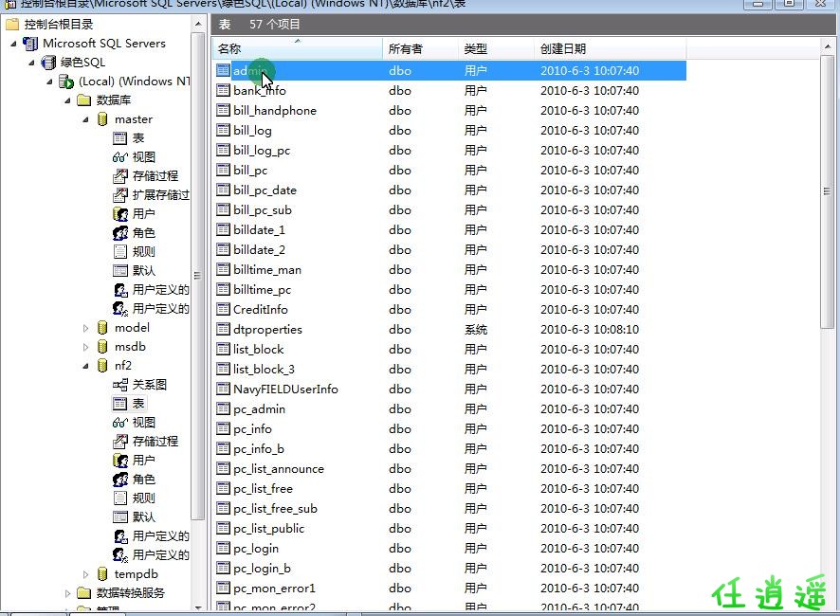The height and width of the screenshot is (616, 840).
Task: Click the table list vertical scrollbar thumb
Action: [827, 191]
